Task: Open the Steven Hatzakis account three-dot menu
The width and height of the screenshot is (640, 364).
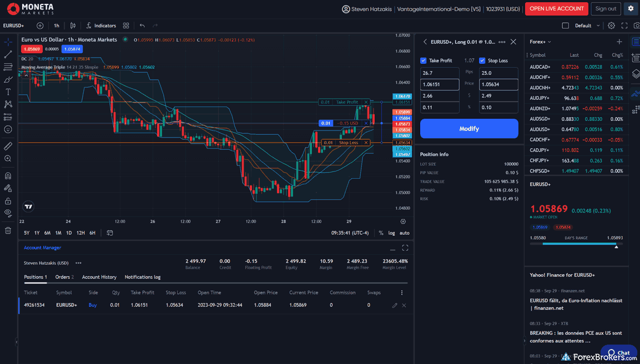Action: tap(78, 263)
